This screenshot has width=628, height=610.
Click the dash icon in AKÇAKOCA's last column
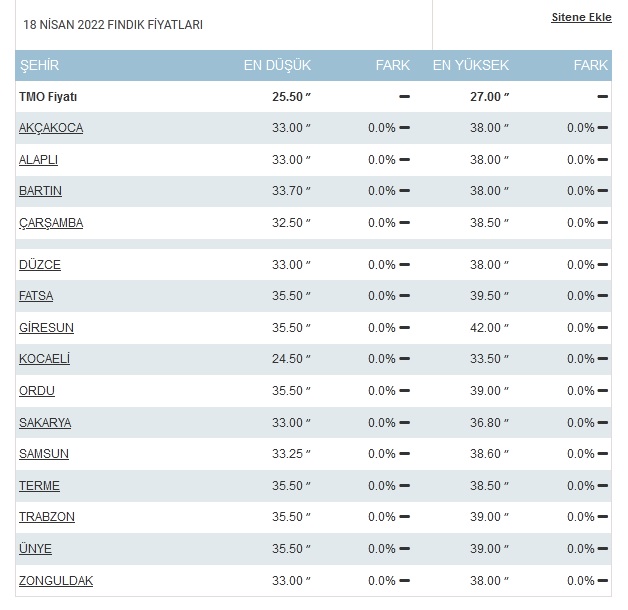tap(603, 128)
